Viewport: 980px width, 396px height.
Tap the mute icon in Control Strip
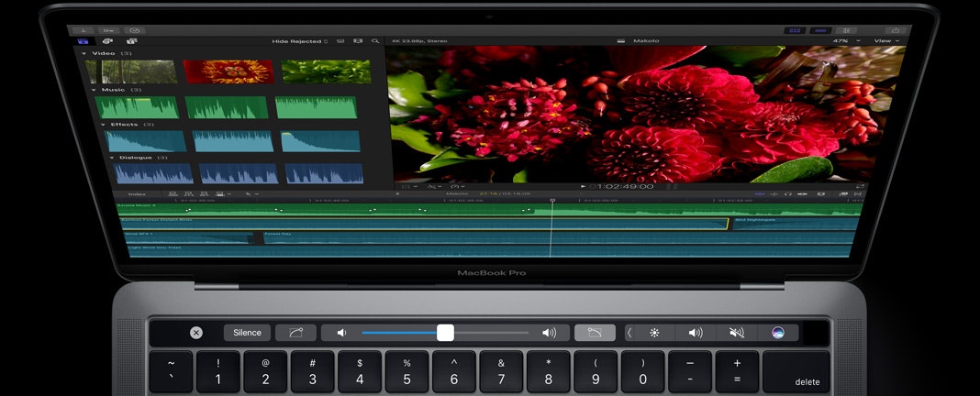[x=736, y=333]
